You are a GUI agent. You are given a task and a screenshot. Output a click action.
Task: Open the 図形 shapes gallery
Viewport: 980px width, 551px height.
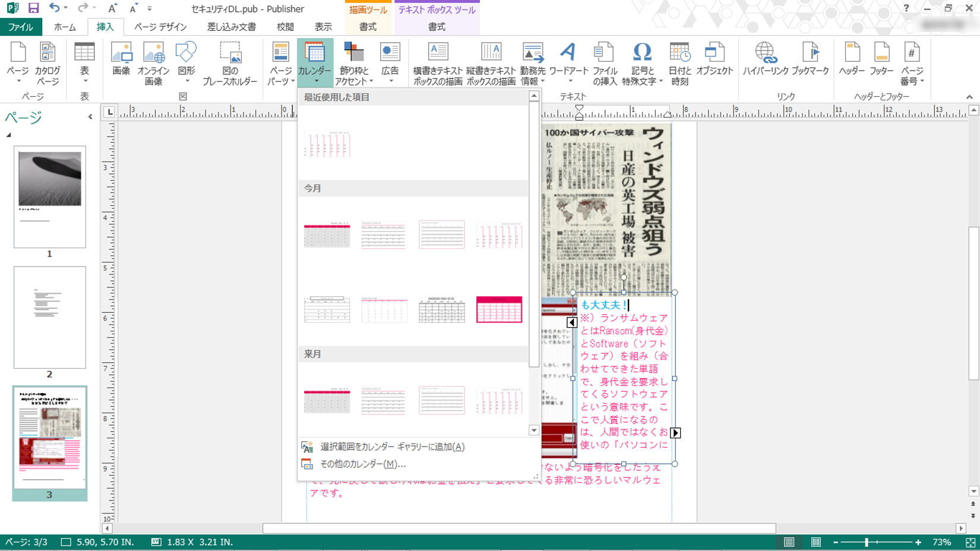tap(186, 64)
